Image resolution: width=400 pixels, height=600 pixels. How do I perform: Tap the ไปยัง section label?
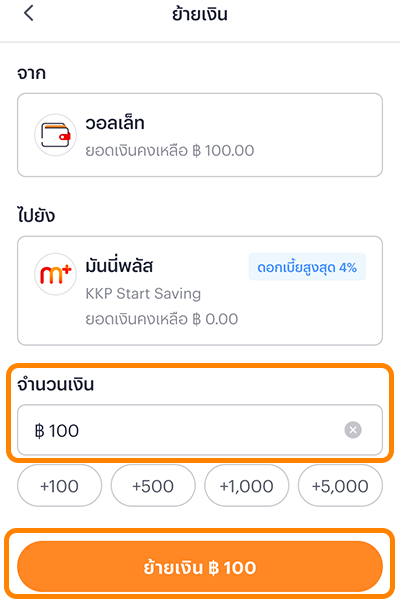(36, 215)
